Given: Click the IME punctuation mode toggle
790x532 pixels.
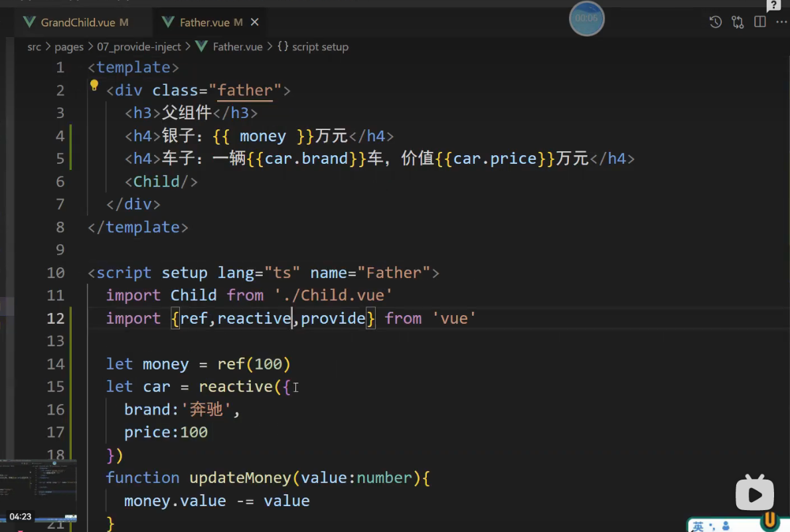Looking at the screenshot, I should coord(712,527).
